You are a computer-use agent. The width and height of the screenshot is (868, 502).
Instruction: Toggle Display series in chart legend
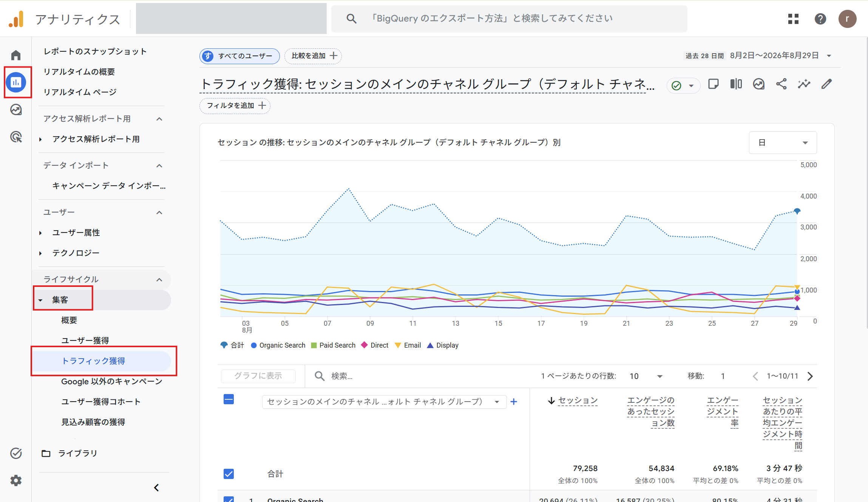point(442,345)
